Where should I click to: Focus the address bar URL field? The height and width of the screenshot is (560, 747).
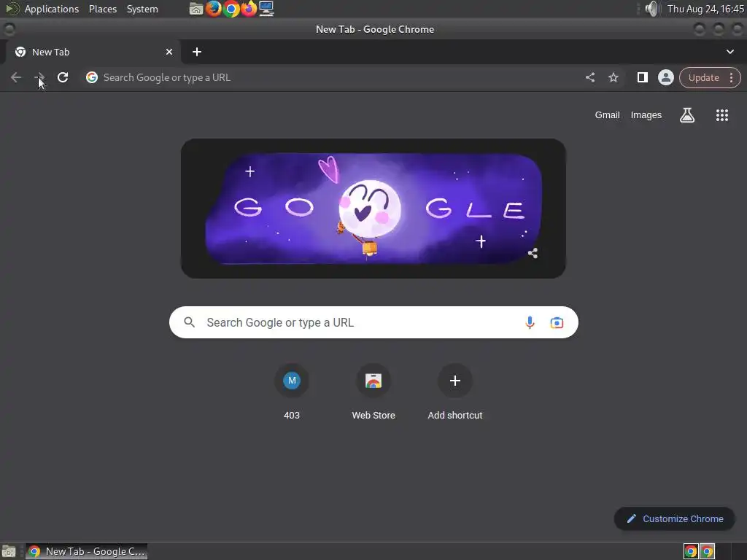point(333,77)
